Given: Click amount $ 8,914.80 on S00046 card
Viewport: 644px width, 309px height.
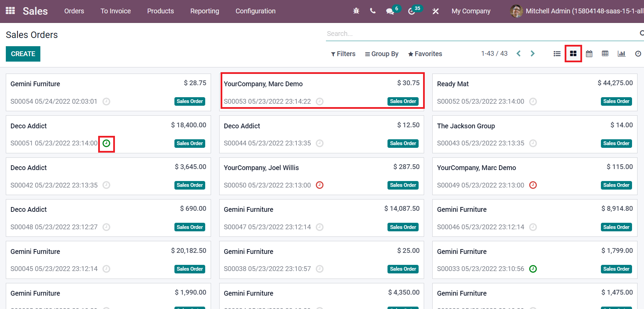Looking at the screenshot, I should point(617,208).
